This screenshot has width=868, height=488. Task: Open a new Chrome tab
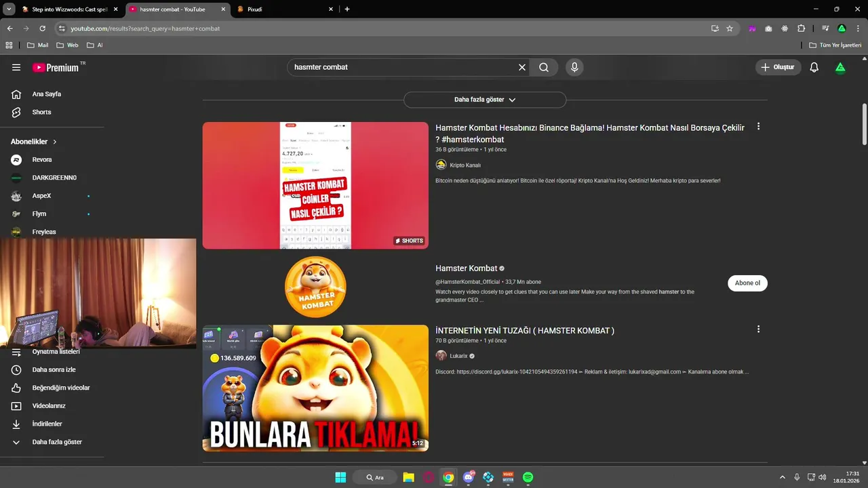point(347,9)
